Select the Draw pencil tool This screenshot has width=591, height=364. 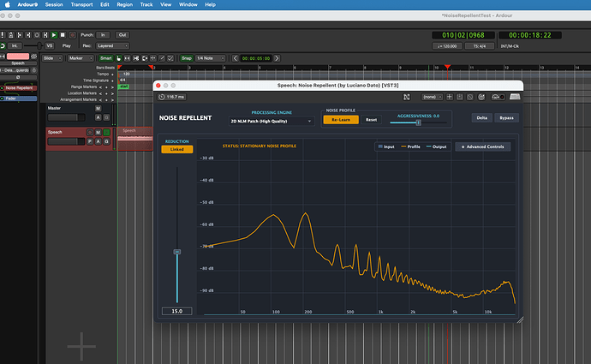pos(162,58)
